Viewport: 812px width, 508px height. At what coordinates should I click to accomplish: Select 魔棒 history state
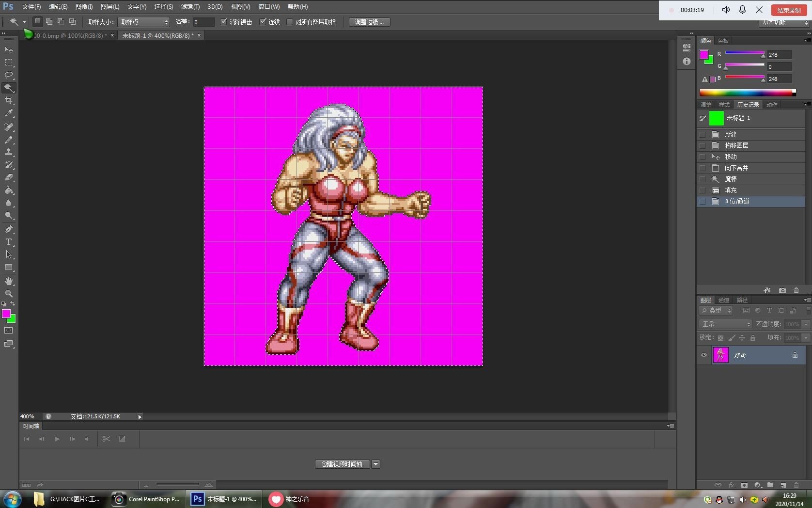pyautogui.click(x=751, y=179)
